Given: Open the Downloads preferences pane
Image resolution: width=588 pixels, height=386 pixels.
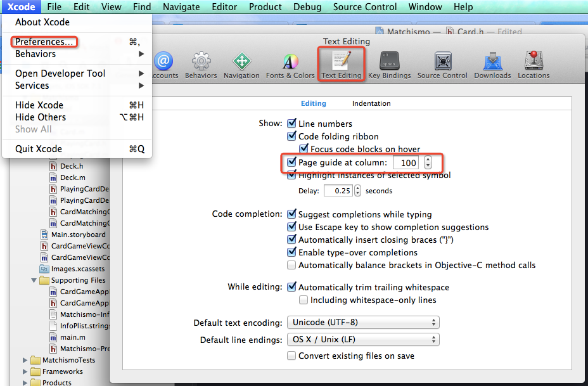Looking at the screenshot, I should coord(492,65).
